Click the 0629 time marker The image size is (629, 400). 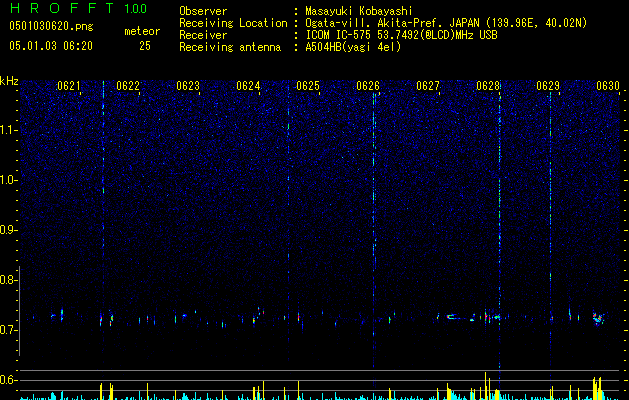pos(548,86)
